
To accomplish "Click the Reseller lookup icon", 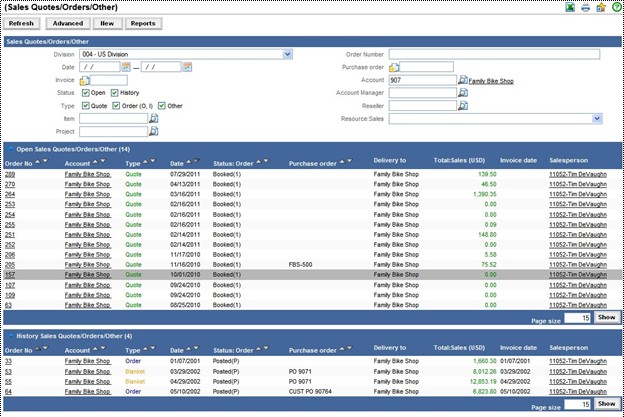I will (x=462, y=105).
